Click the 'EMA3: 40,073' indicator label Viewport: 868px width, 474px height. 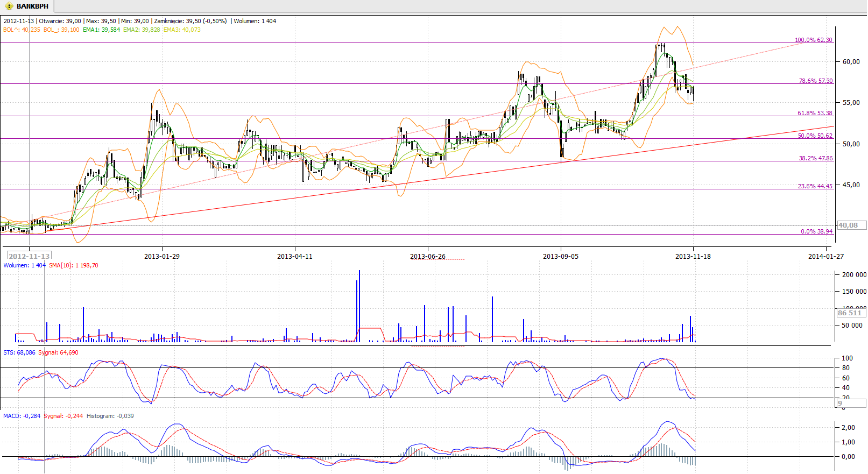[x=182, y=30]
